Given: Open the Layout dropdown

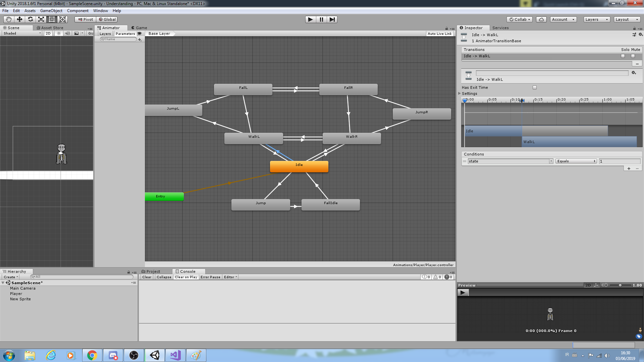Looking at the screenshot, I should [627, 19].
